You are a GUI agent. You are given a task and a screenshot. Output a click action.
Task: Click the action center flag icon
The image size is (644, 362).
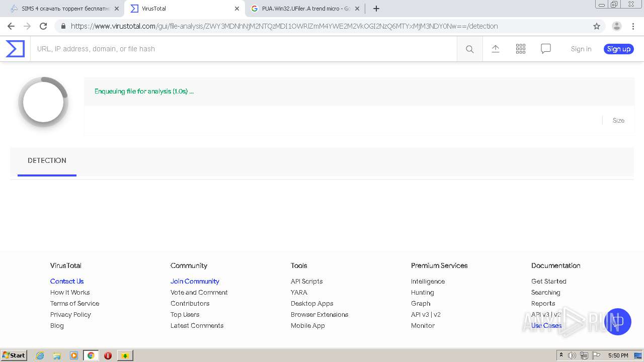(596, 355)
